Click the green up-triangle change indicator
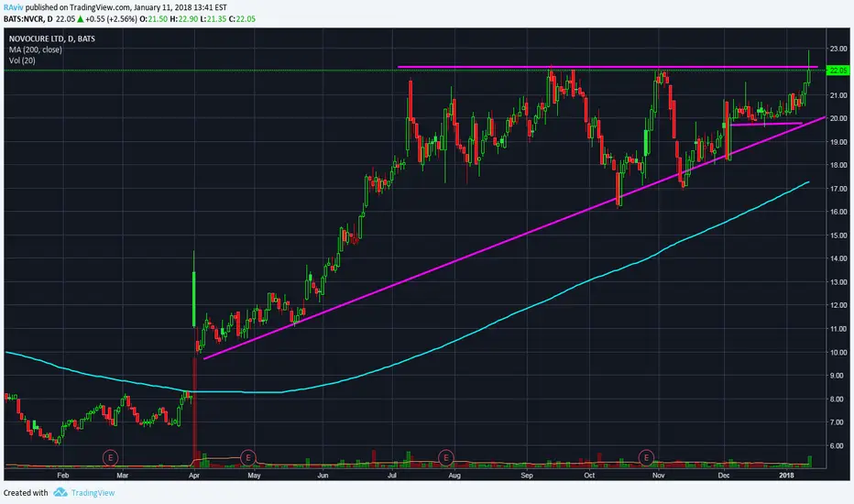This screenshot has width=854, height=504. [80, 19]
